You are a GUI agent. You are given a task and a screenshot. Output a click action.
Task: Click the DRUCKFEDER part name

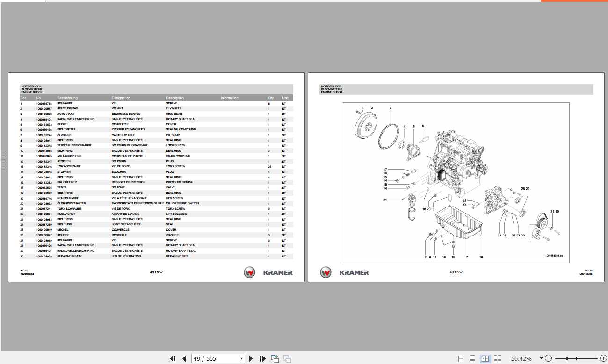[x=67, y=182]
